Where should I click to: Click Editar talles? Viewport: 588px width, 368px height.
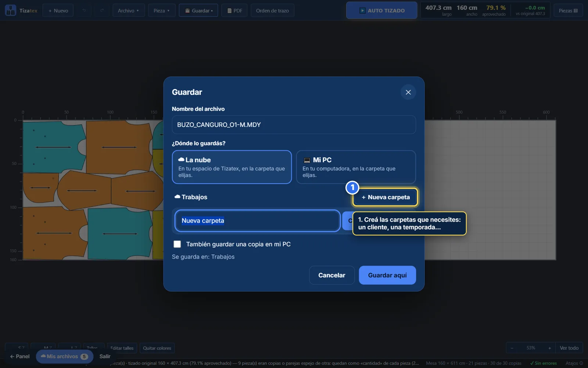[122, 348]
